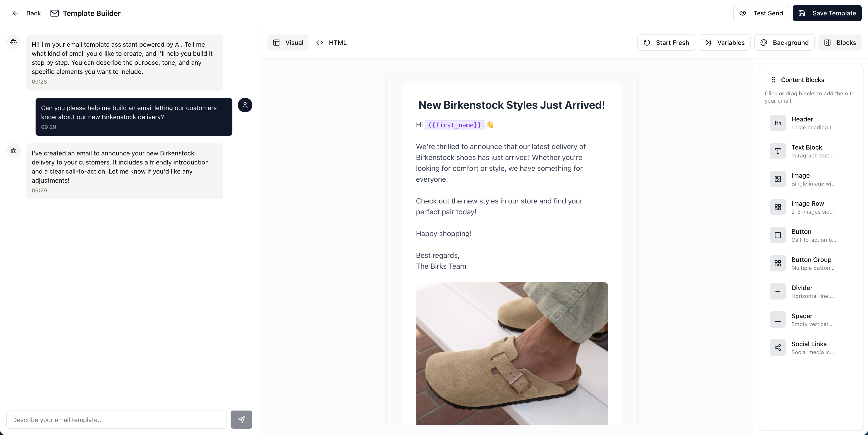Screen dimensions: 868x435
Task: Click the Spacer block icon
Action: click(778, 319)
